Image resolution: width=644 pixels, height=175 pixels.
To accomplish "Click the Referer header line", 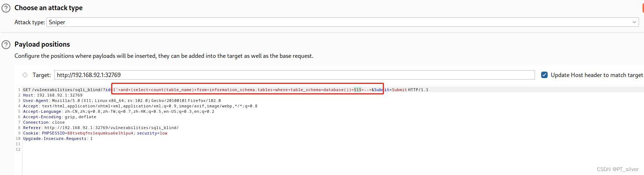I will pos(101,128).
